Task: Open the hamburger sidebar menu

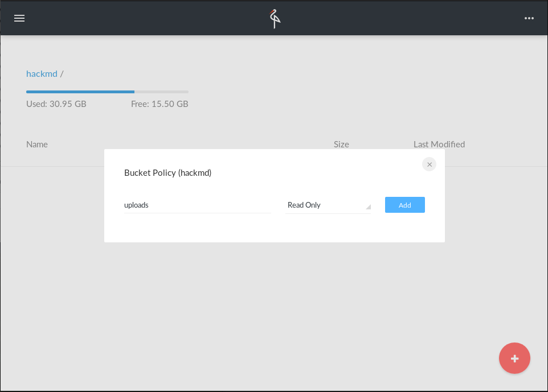Action: click(x=19, y=18)
